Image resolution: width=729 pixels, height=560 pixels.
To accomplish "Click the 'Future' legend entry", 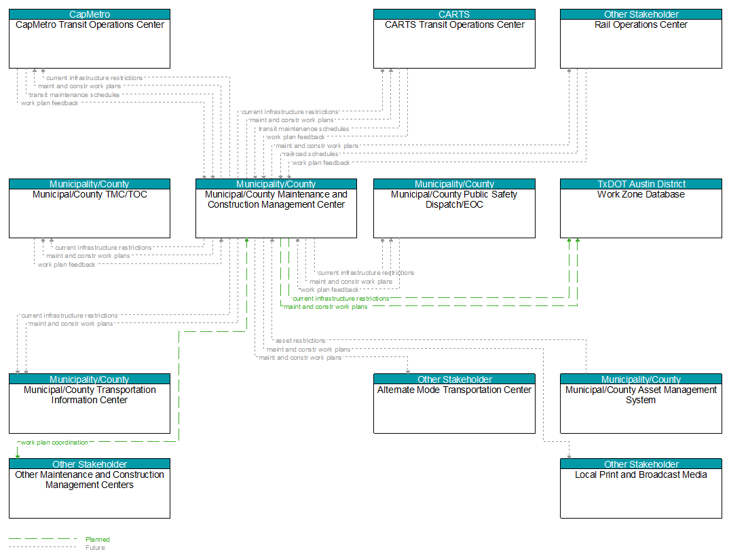I will click(95, 548).
